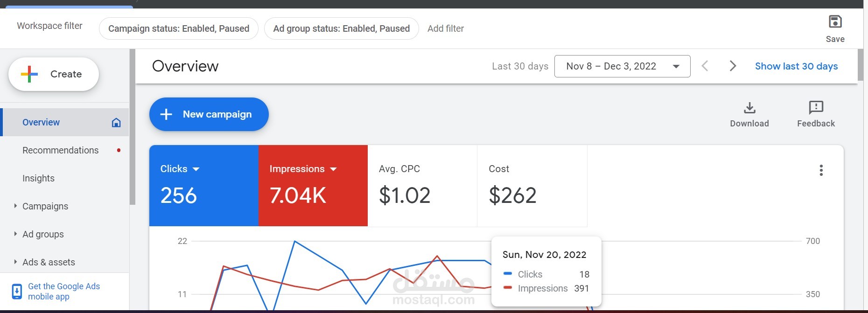Click the Overview page heading
The width and height of the screenshot is (868, 313).
click(185, 66)
